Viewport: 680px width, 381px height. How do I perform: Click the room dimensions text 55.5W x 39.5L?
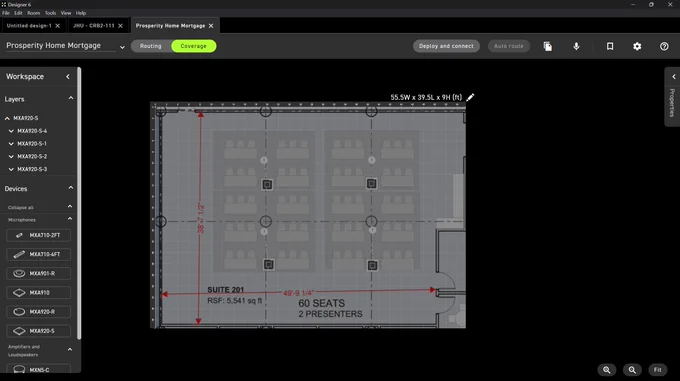point(426,97)
